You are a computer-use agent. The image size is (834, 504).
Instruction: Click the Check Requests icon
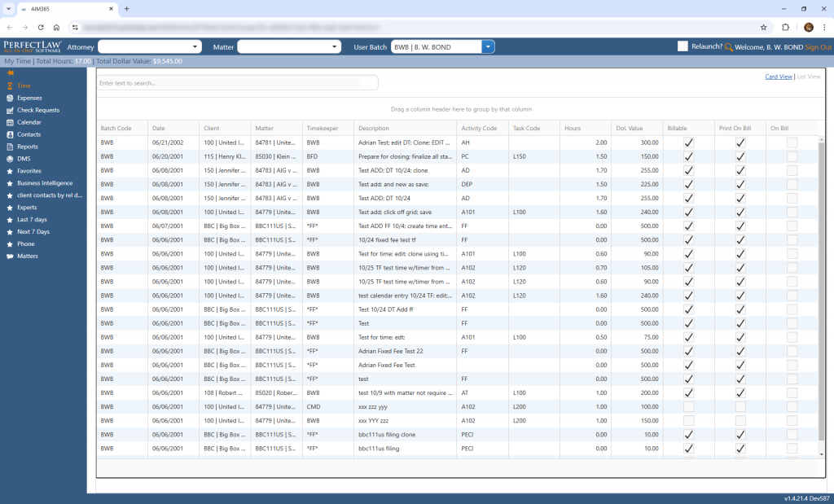pos(10,110)
